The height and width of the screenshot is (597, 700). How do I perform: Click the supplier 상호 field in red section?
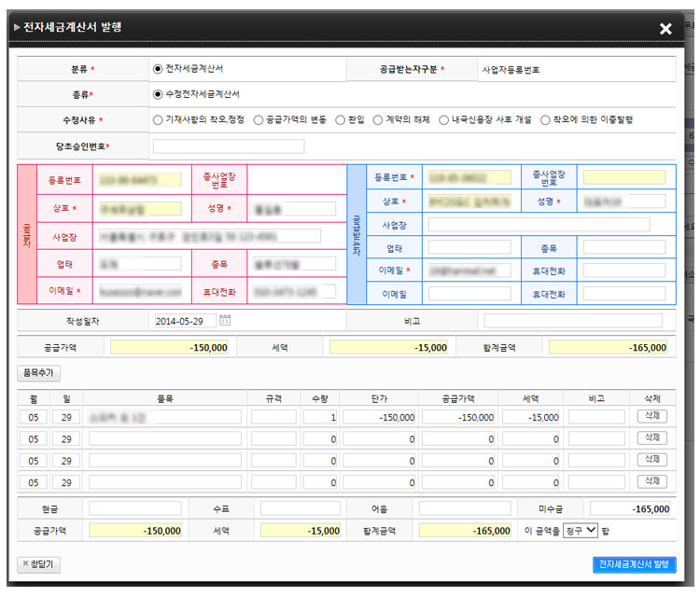click(140, 209)
